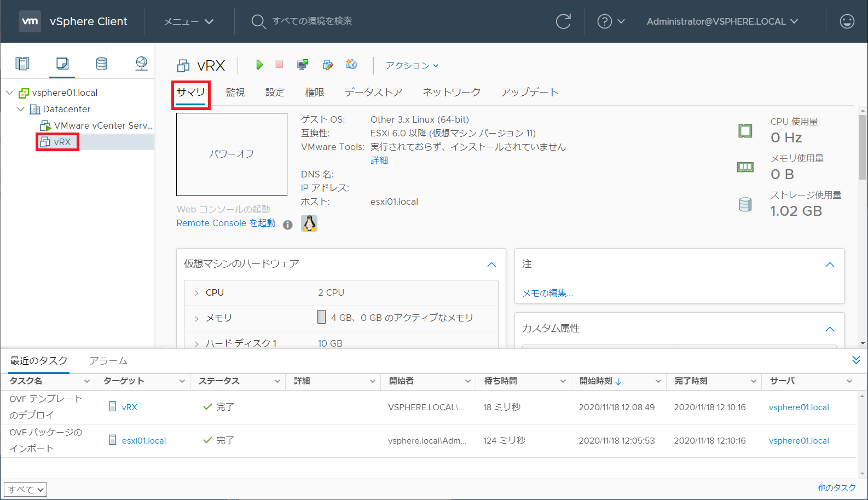
Task: Click the summary pane vertical scrollbar
Action: (863, 147)
